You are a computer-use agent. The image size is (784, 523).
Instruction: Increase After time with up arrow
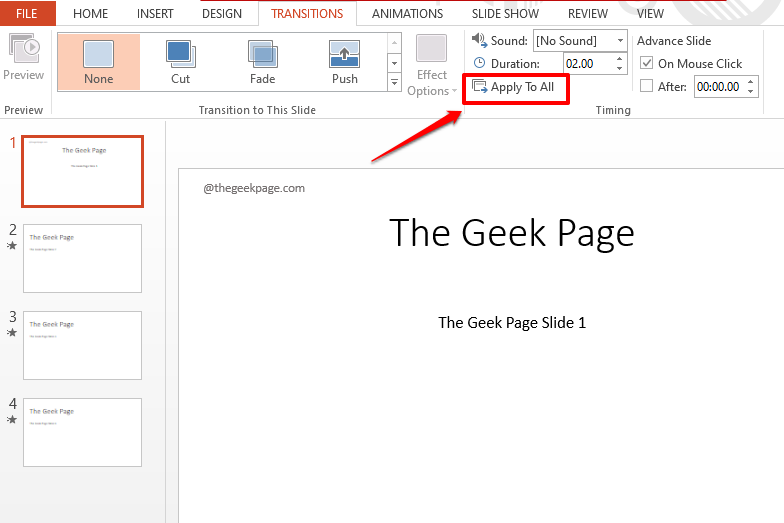[750, 82]
